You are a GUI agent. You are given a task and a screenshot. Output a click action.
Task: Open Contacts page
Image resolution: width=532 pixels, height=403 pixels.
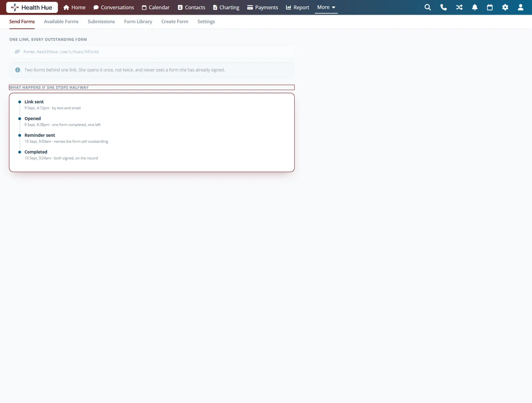pos(192,7)
